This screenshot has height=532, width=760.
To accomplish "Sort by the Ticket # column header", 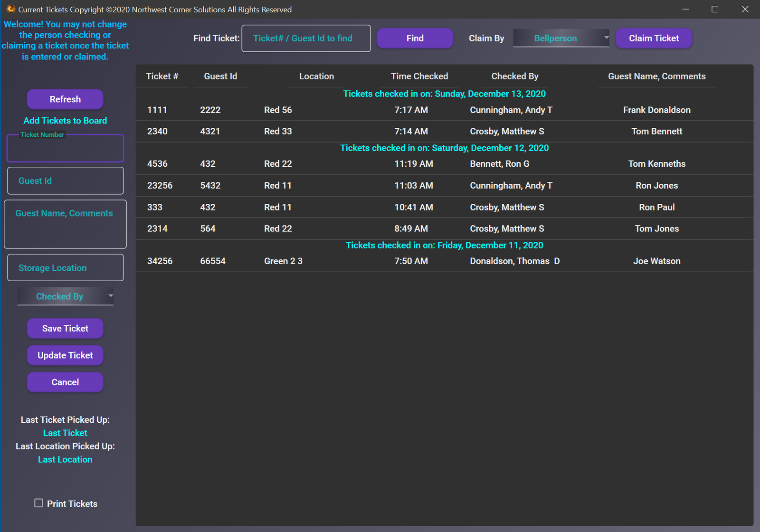I will tap(162, 76).
